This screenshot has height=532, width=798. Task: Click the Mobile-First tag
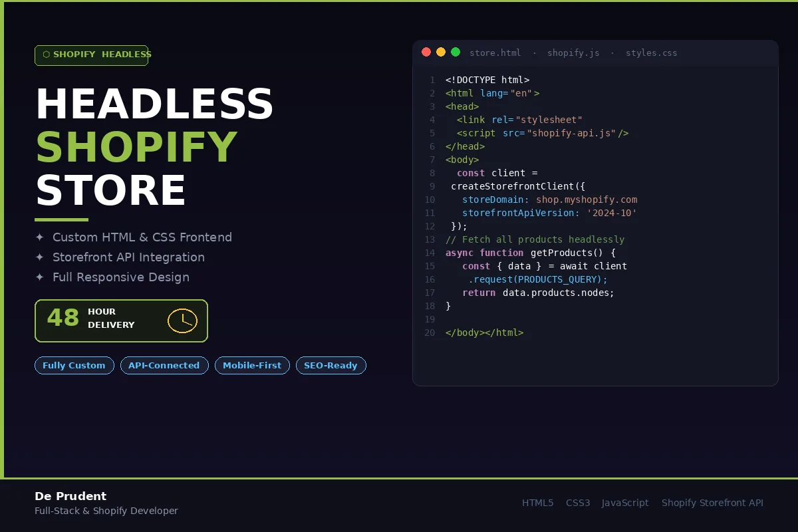(252, 365)
